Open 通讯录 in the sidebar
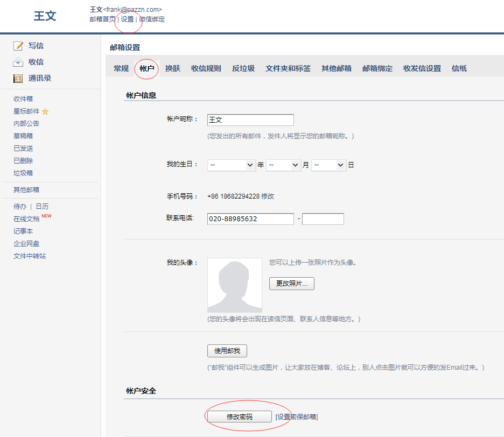 coord(39,79)
